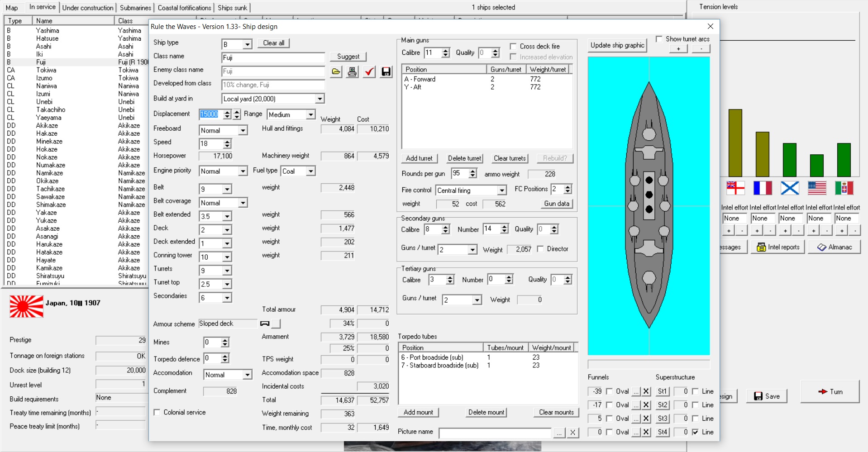This screenshot has width=868, height=452.
Task: Expand the Fuel type combo box
Action: pos(310,171)
